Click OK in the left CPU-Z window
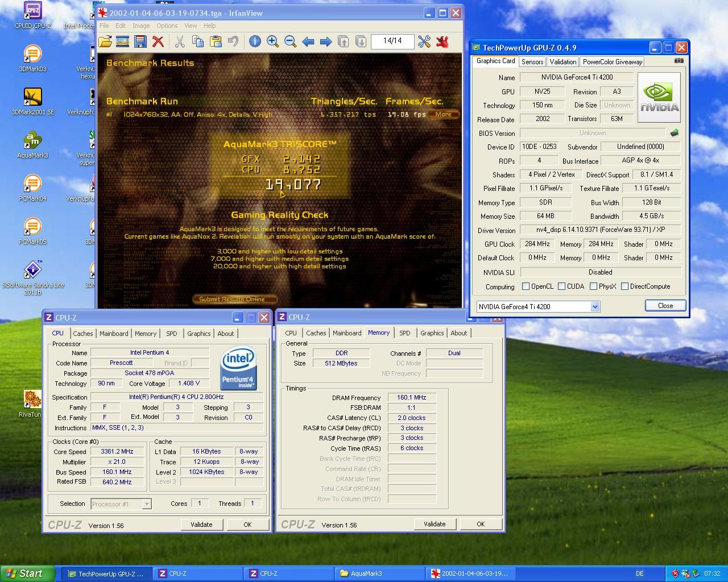This screenshot has width=728, height=582. [247, 525]
